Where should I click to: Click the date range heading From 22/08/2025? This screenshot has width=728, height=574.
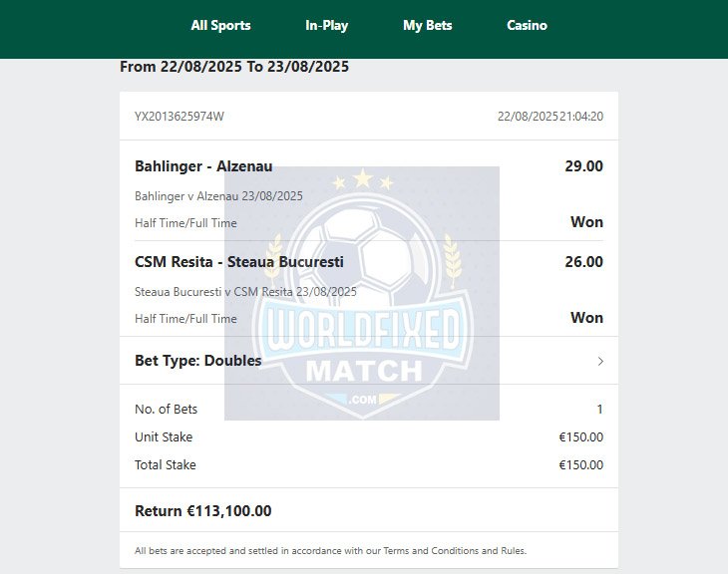click(x=234, y=67)
